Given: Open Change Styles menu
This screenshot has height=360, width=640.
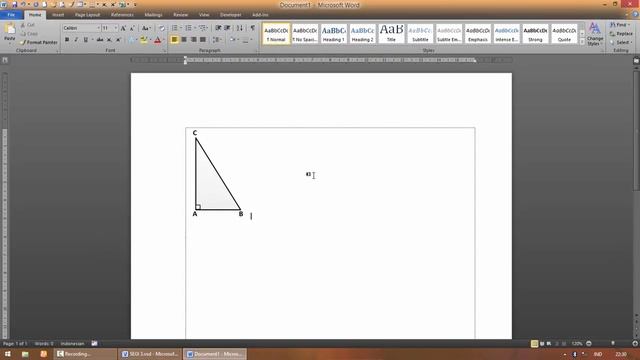Looking at the screenshot, I should [x=595, y=34].
